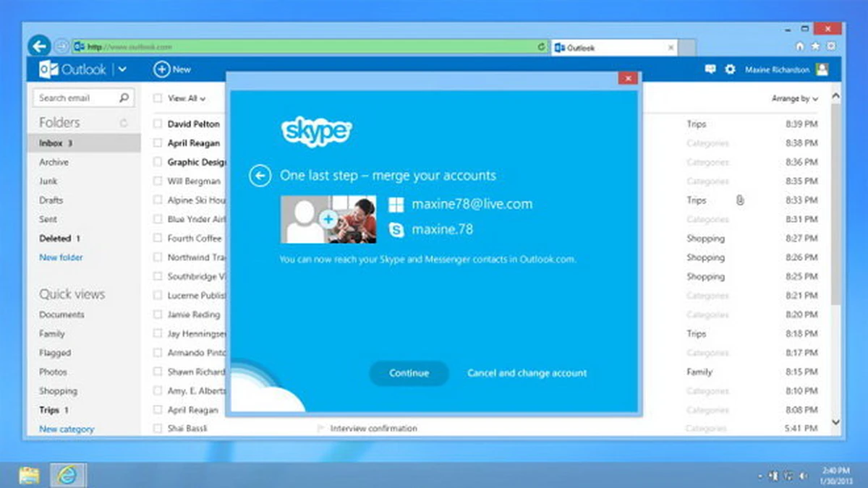Click the browser home icon
The height and width of the screenshot is (488, 868).
point(799,46)
